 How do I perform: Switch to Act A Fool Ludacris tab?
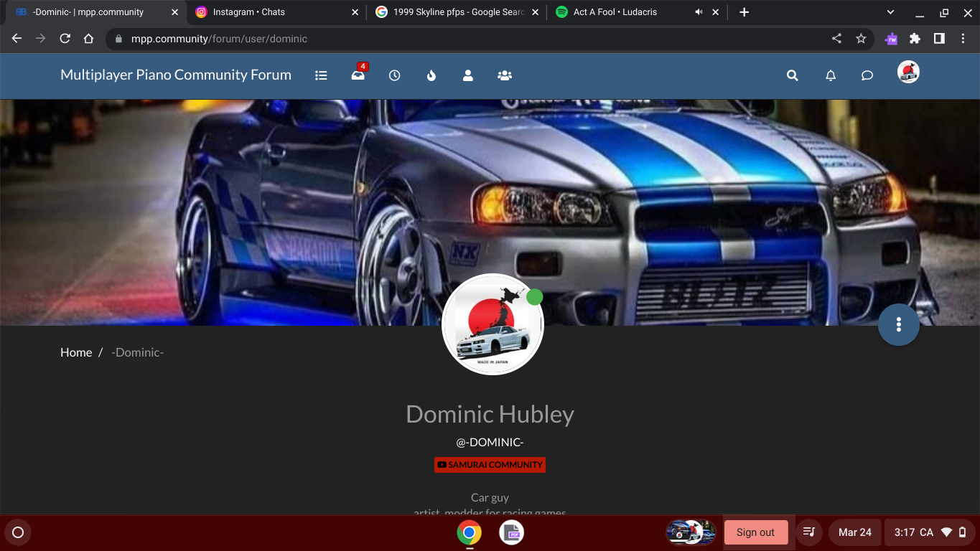pyautogui.click(x=636, y=12)
